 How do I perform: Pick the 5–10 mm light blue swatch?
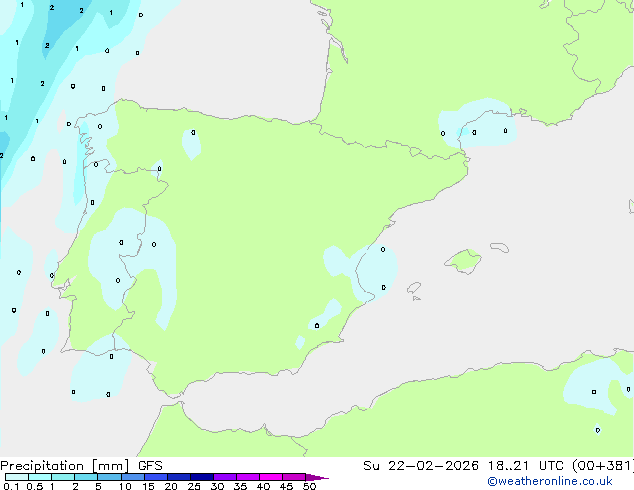pos(109,477)
